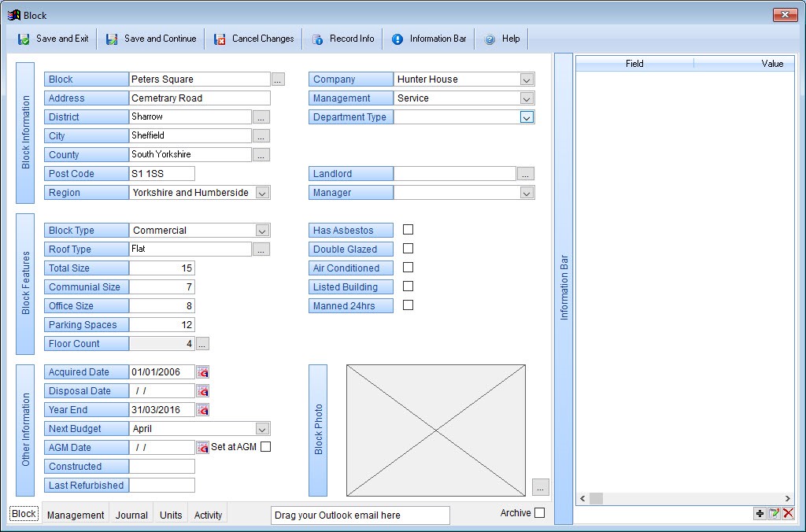Click the Post Code input field

pyautogui.click(x=162, y=174)
